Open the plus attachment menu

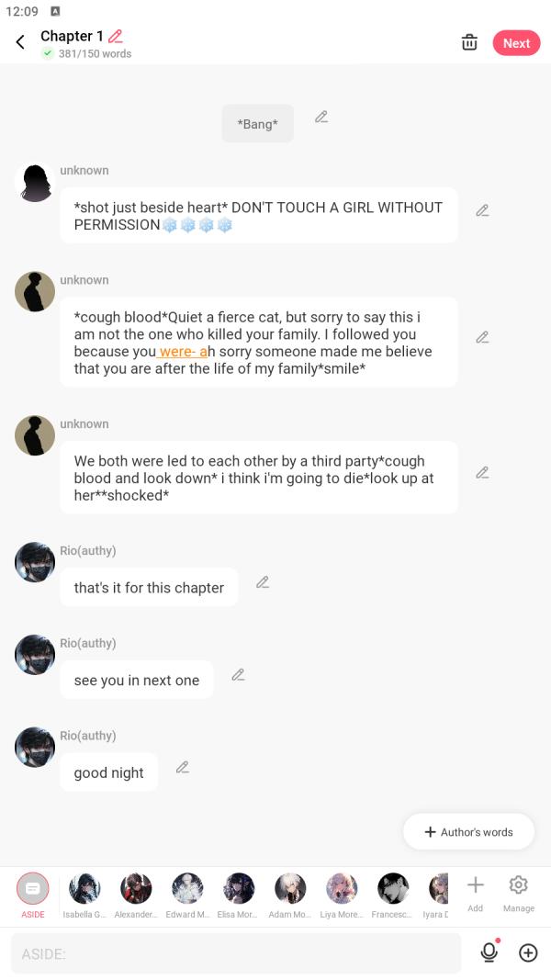coord(528,952)
